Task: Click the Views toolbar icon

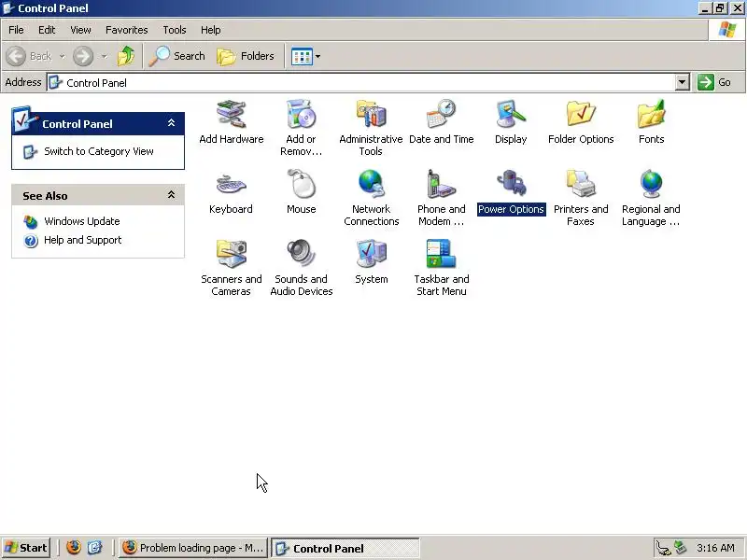Action: [x=302, y=56]
